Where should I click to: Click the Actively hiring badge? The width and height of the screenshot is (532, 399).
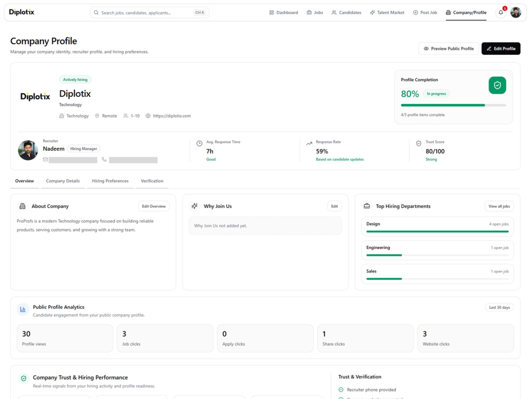75,79
